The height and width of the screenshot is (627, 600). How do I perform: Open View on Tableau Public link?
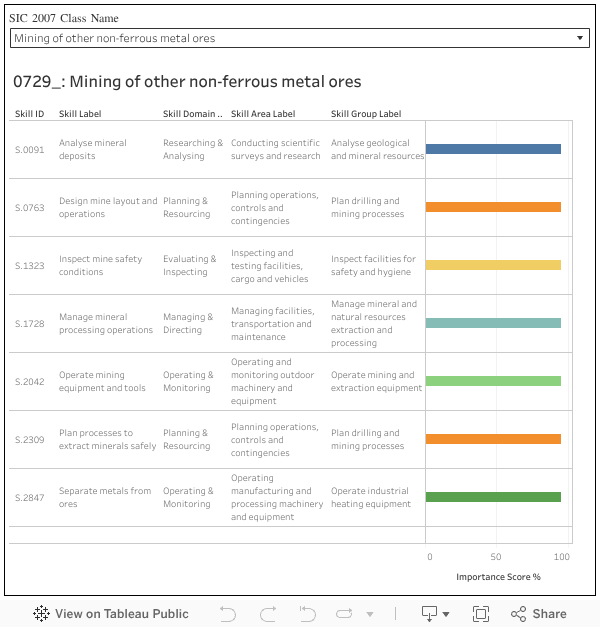pos(121,614)
